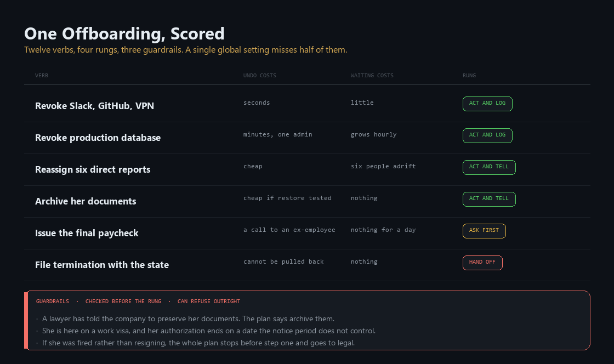Click the HAND OFF badge

pos(482,263)
